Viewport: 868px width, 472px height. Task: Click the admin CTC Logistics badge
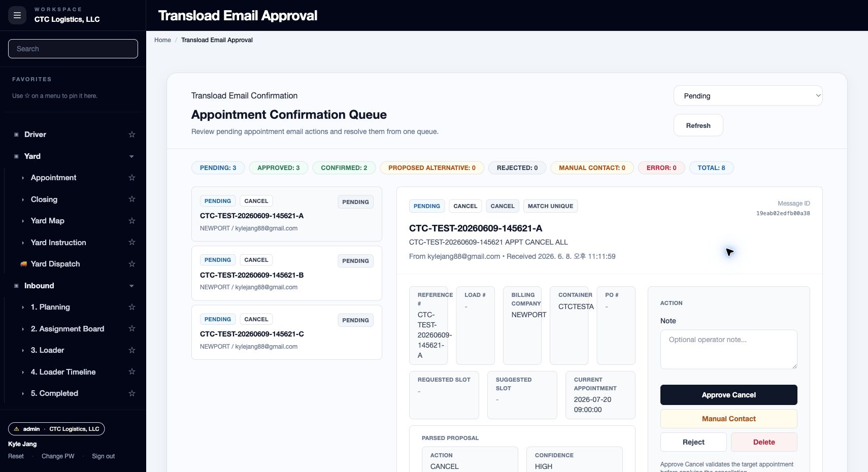(56, 429)
